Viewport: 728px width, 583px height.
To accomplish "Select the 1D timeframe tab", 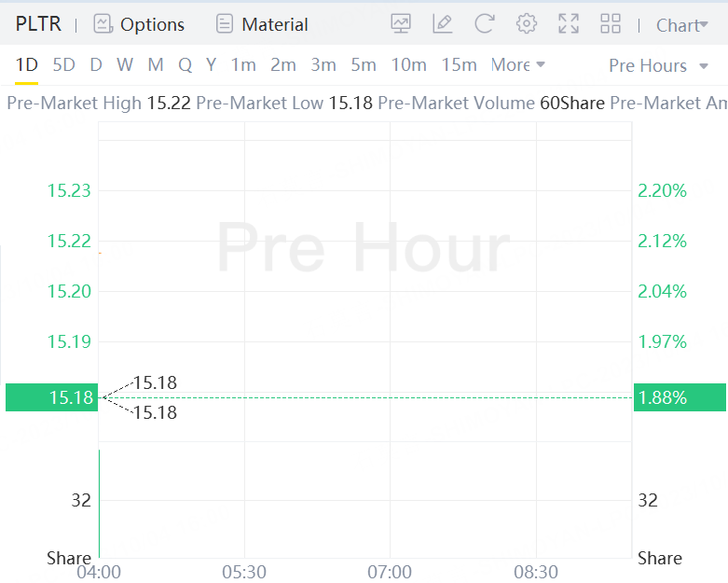I will [26, 64].
